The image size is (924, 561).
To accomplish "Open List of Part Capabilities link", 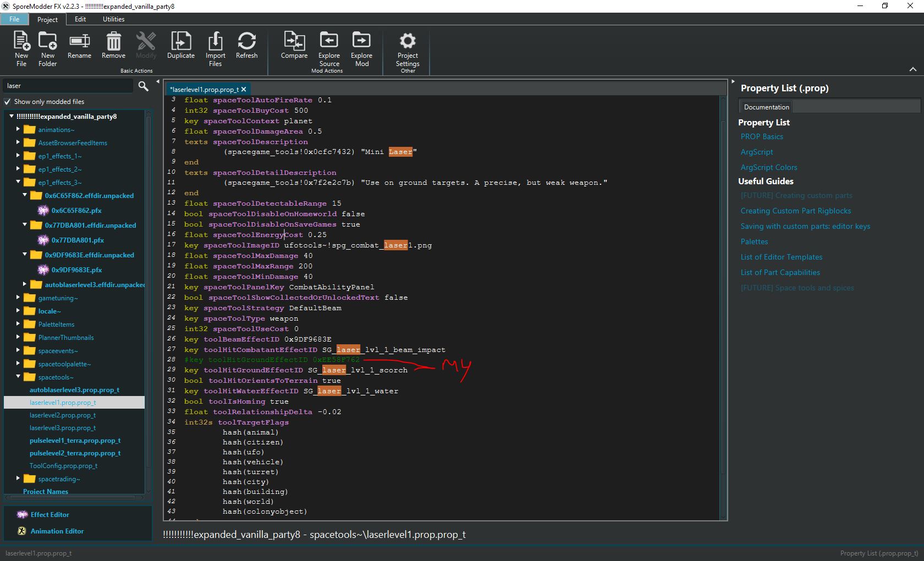I will click(x=780, y=272).
